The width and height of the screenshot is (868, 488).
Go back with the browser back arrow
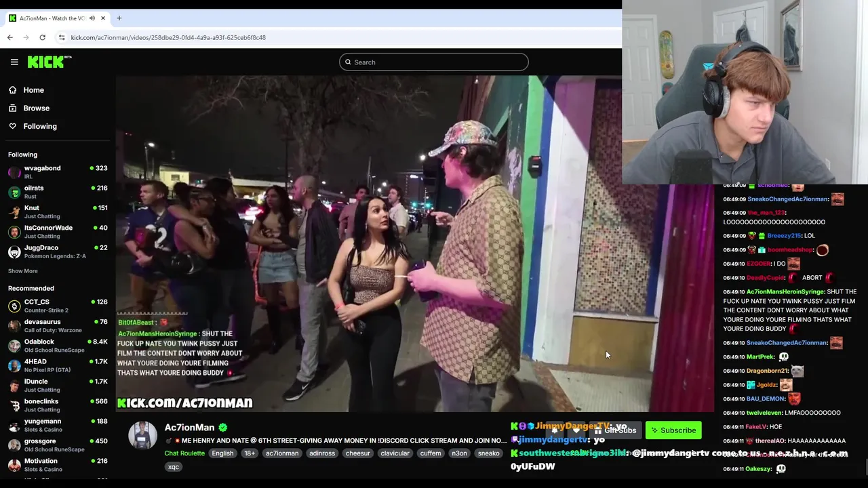(x=10, y=37)
